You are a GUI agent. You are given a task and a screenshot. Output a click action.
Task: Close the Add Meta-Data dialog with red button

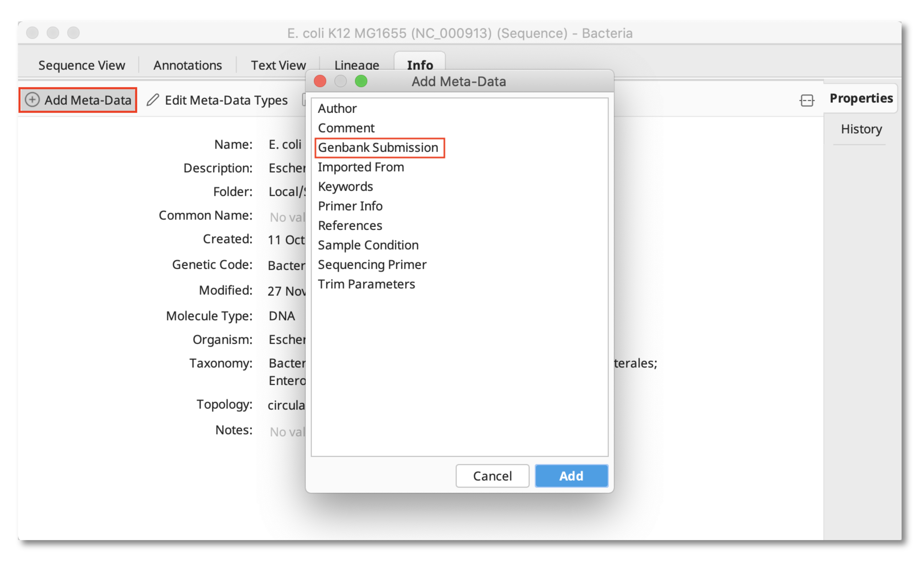click(x=320, y=81)
